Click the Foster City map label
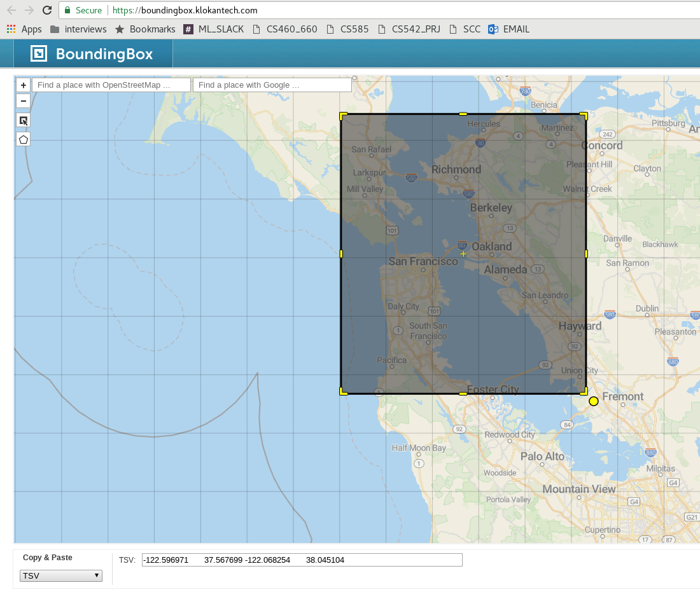 (493, 389)
